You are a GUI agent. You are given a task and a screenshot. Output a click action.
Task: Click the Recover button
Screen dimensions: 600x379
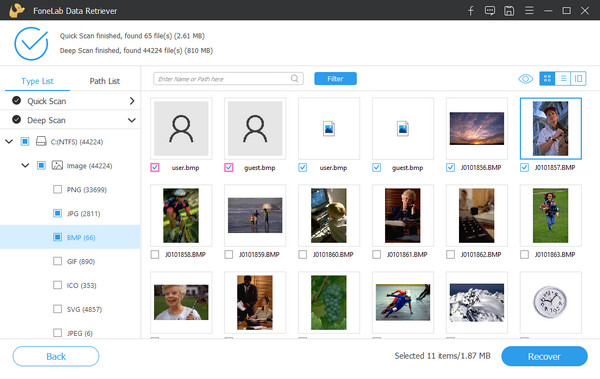(x=544, y=356)
